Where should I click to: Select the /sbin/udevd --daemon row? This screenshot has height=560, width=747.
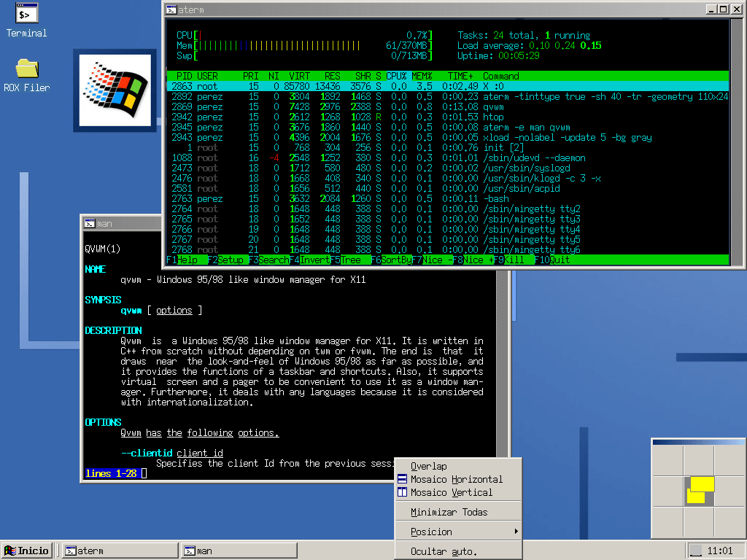[x=447, y=158]
